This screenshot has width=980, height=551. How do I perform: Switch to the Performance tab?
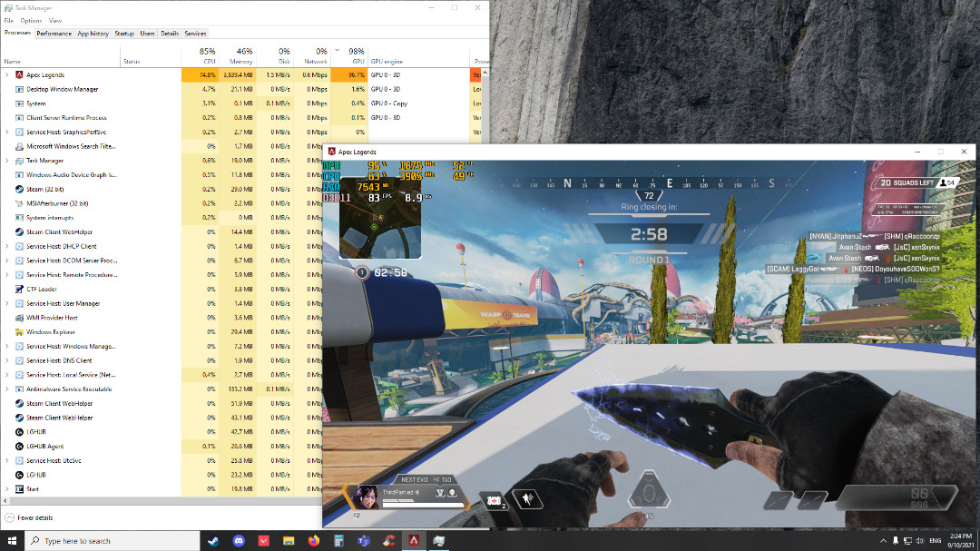click(x=54, y=34)
